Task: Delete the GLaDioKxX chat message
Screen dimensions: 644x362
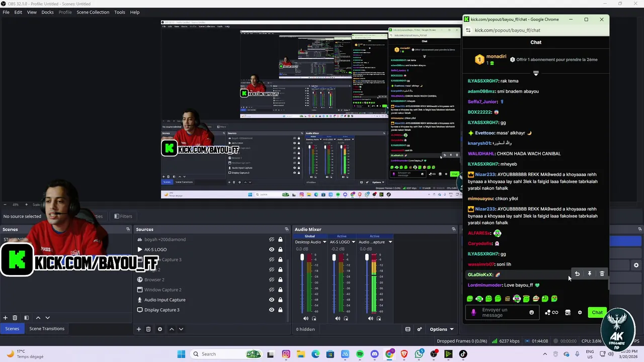Action: click(602, 274)
